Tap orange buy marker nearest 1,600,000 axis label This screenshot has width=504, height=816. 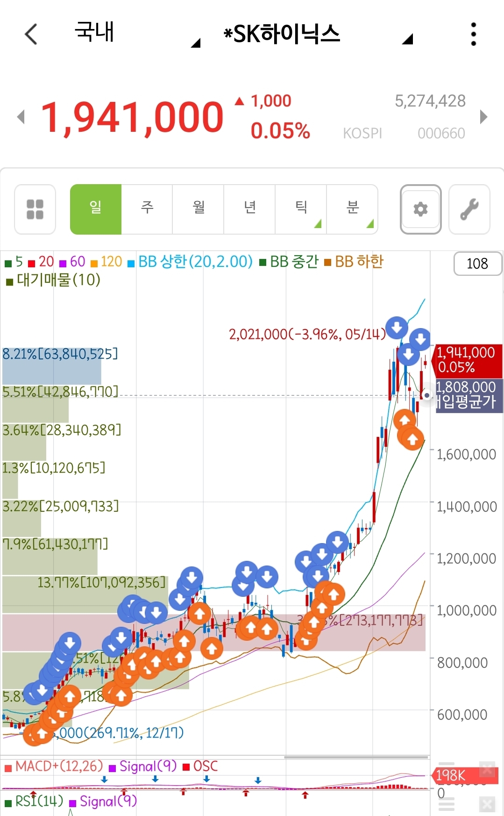coord(412,439)
